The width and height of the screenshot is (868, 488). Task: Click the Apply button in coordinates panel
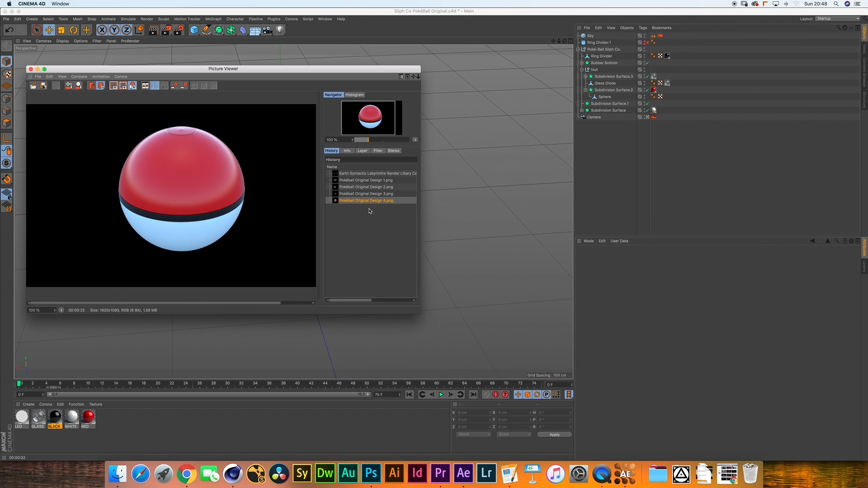tap(554, 435)
